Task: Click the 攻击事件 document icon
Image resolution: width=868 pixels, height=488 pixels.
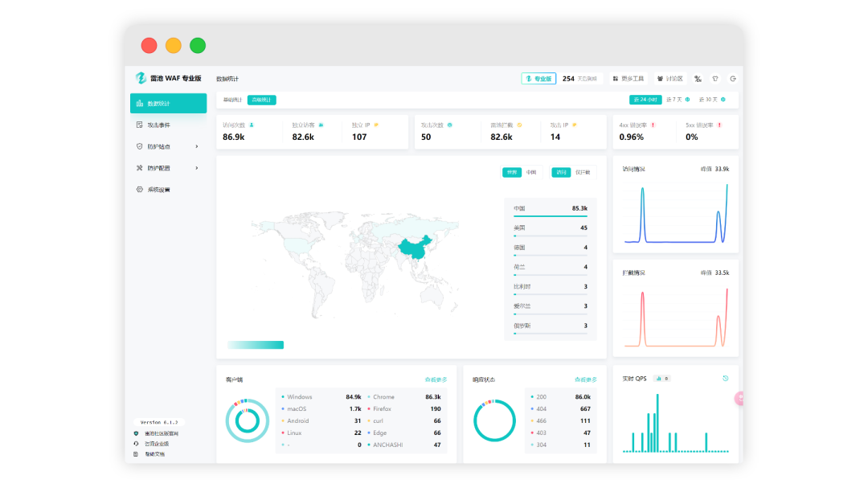Action: [x=140, y=125]
